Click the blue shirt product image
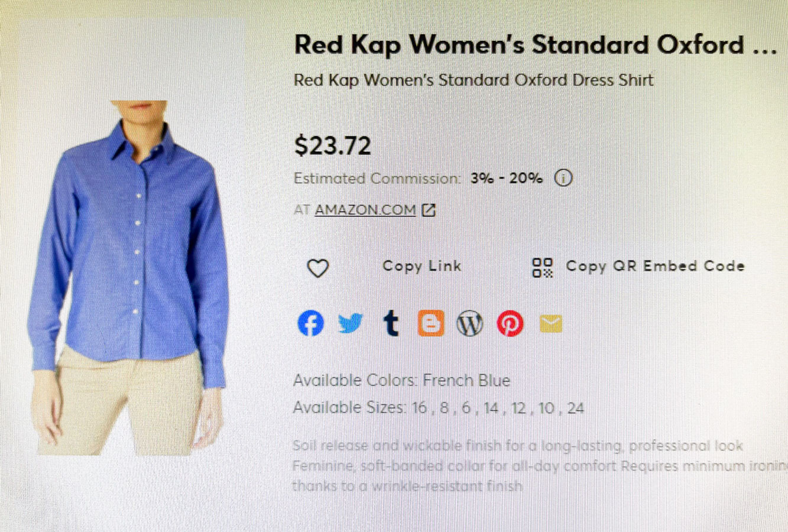 (x=130, y=278)
